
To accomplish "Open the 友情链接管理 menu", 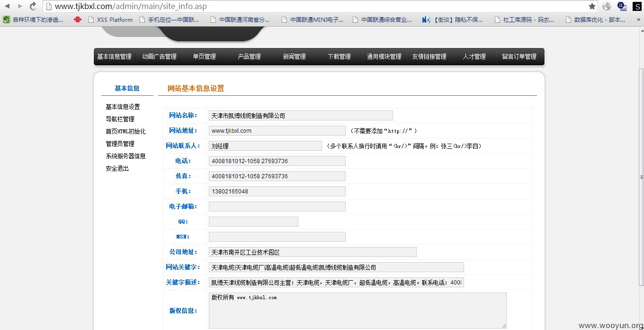I will click(x=429, y=56).
